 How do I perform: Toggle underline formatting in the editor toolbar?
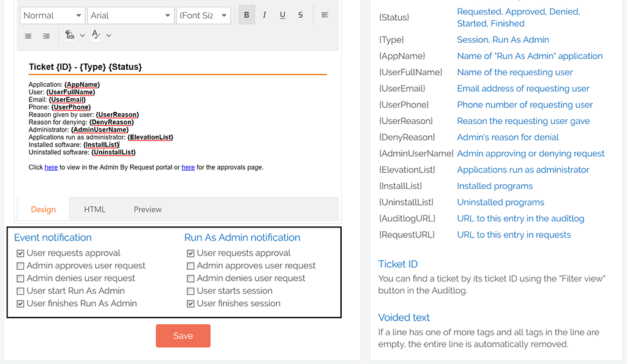pyautogui.click(x=282, y=15)
